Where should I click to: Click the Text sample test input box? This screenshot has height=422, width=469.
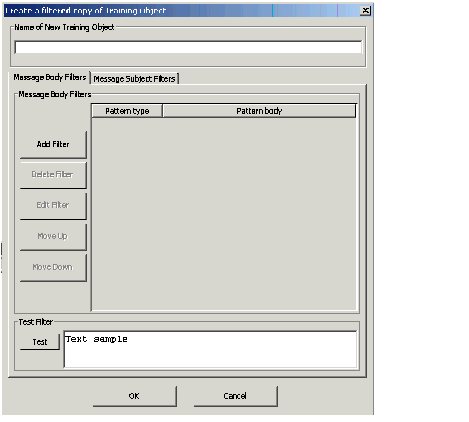coord(210,349)
